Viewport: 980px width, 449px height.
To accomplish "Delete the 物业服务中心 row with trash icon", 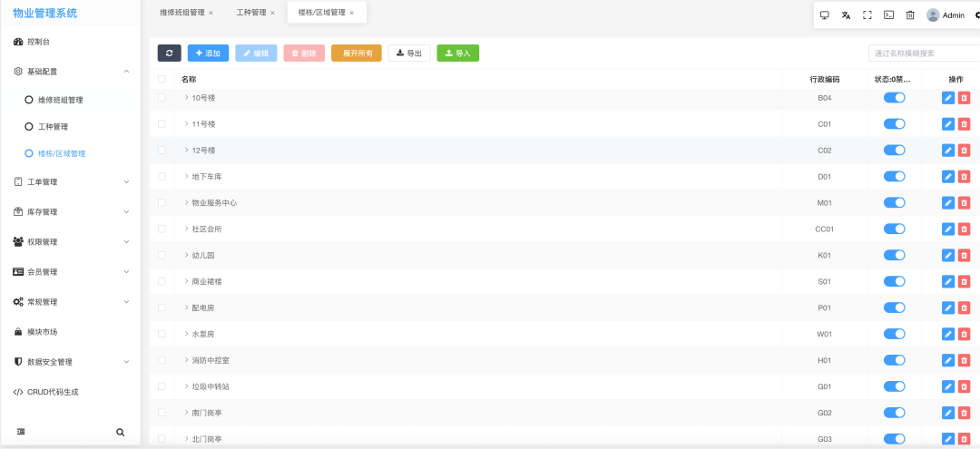I will point(964,203).
